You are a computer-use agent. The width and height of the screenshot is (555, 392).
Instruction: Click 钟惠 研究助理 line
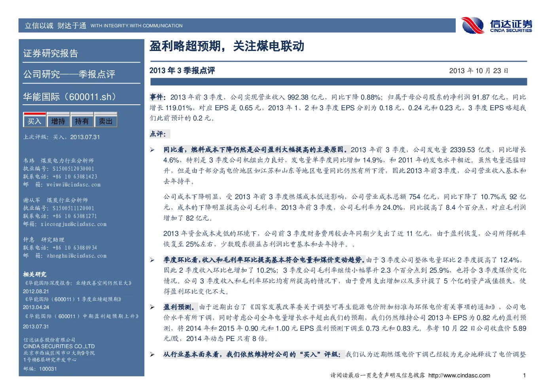pos(44,240)
